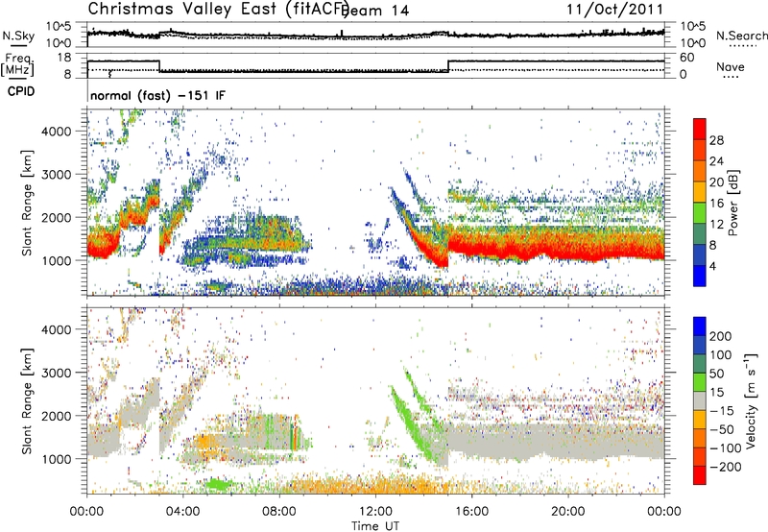Click the '4000' range tick on the power panel
The image size is (768, 532).
(56, 132)
